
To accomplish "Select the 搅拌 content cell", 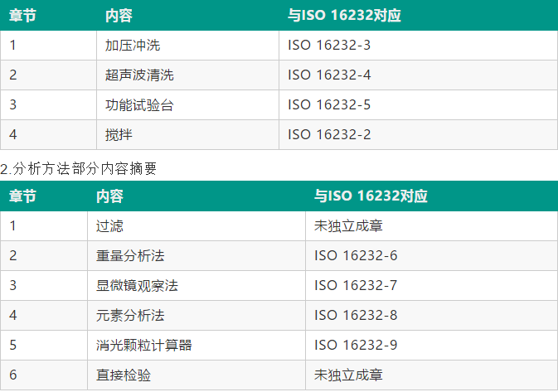I will click(x=187, y=135).
